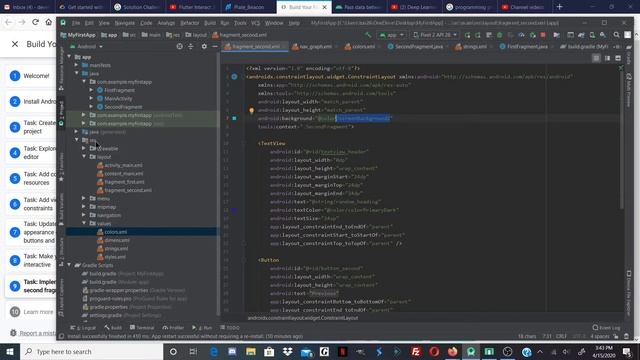The image size is (640, 360).
Task: Collapse the Gradle Scripts node
Action: tap(69, 265)
